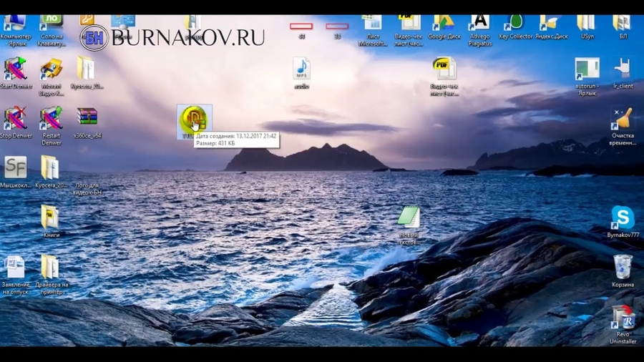Select the Restart Denwer shortcut
Viewport: 644px width, 362px height.
coord(51,118)
